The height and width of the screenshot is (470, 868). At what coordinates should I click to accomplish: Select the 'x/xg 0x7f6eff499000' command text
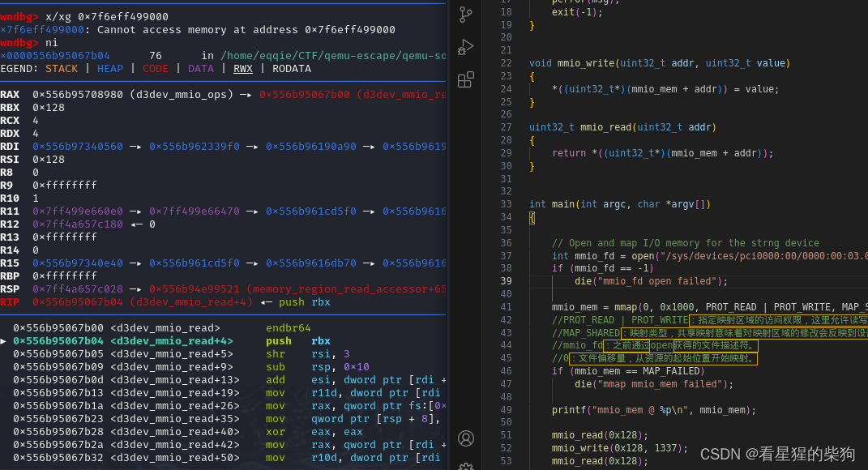pyautogui.click(x=107, y=16)
